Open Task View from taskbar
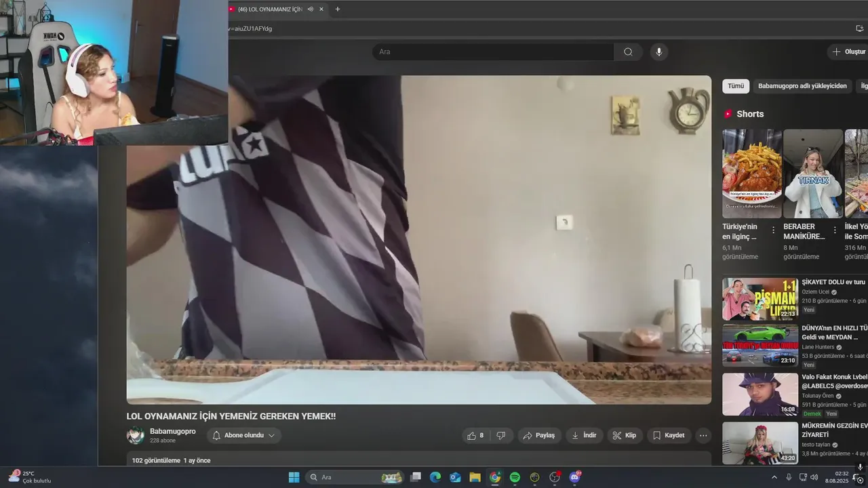The image size is (868, 488). pyautogui.click(x=416, y=477)
